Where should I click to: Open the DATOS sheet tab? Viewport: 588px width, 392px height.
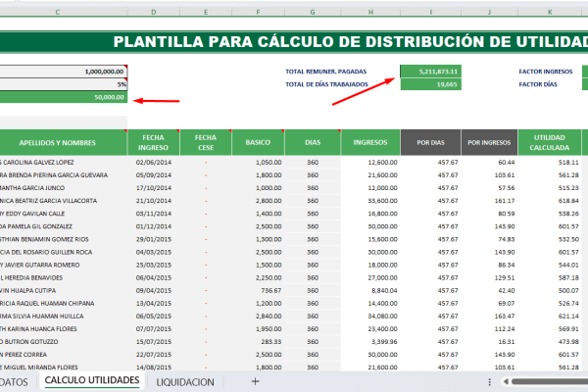tap(14, 382)
